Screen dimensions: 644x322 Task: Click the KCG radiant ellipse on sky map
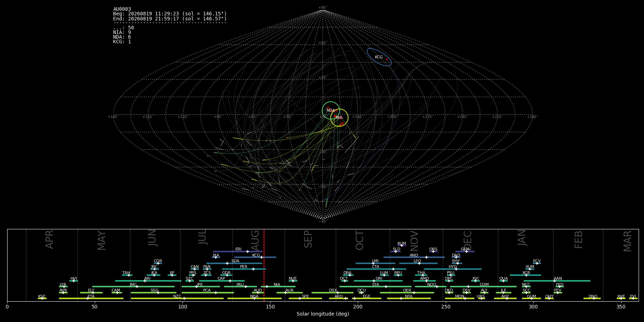379,57
